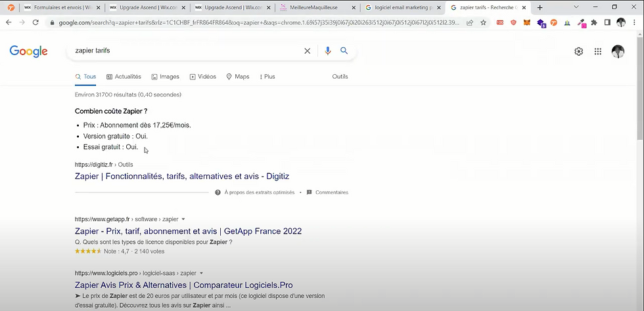This screenshot has width=644, height=311.
Task: Close the MeilleureMaquilleuse tab
Action: tap(354, 7)
